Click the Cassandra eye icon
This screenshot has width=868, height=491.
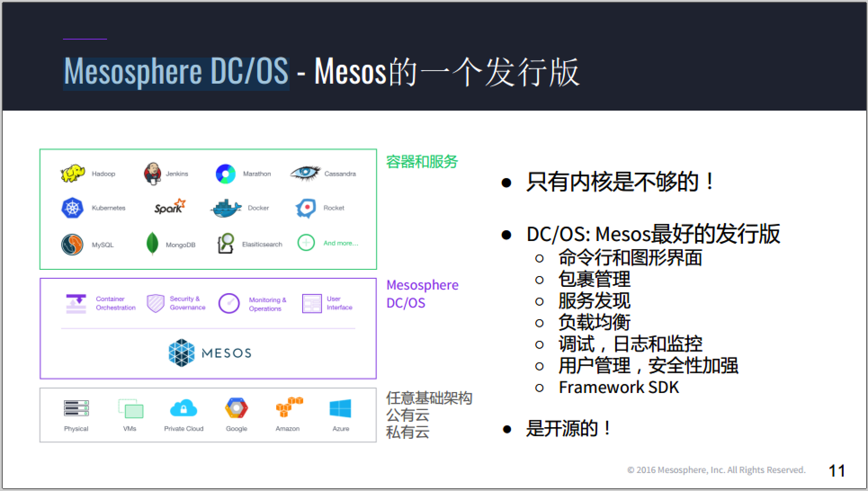[305, 173]
